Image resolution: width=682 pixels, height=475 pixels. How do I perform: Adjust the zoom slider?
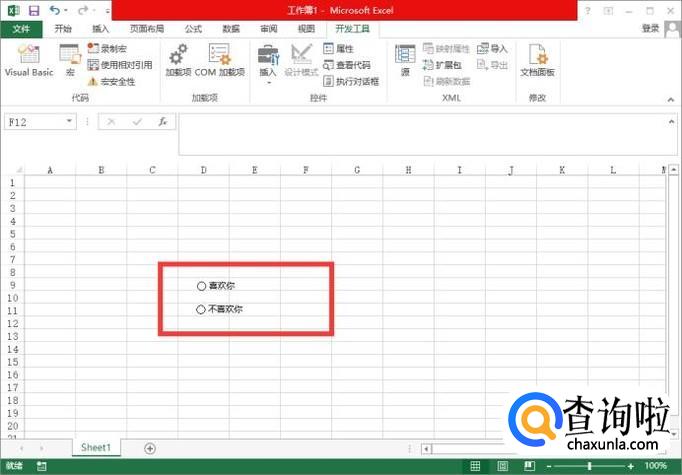(590, 466)
